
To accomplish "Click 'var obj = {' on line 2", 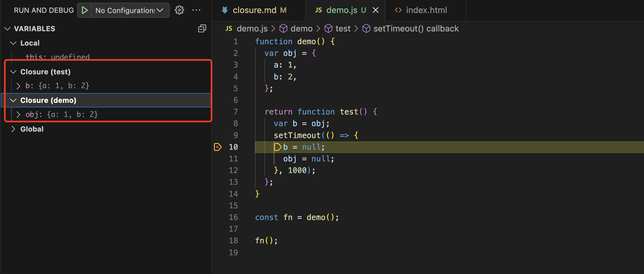I will 290,53.
